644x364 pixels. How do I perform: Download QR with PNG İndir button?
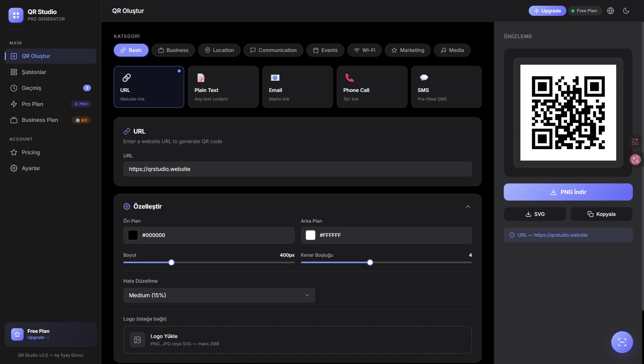(x=568, y=192)
